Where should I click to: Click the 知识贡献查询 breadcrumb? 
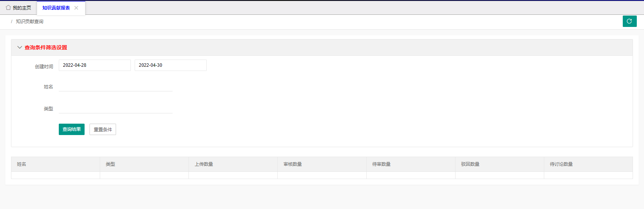tap(30, 22)
